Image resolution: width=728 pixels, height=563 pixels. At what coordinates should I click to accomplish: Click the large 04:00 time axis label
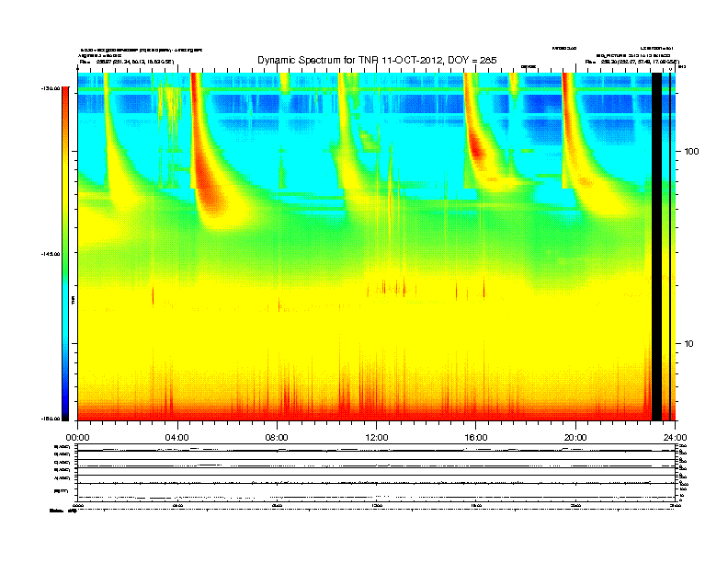point(177,438)
